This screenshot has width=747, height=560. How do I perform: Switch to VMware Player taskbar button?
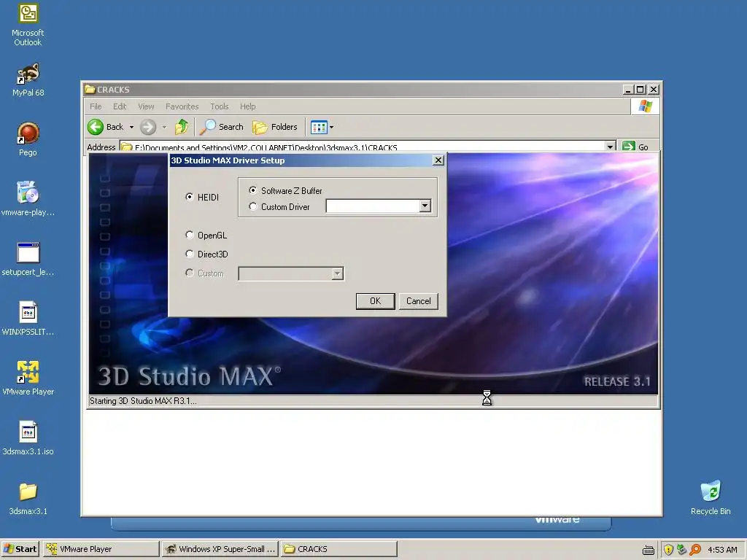[x=101, y=549]
